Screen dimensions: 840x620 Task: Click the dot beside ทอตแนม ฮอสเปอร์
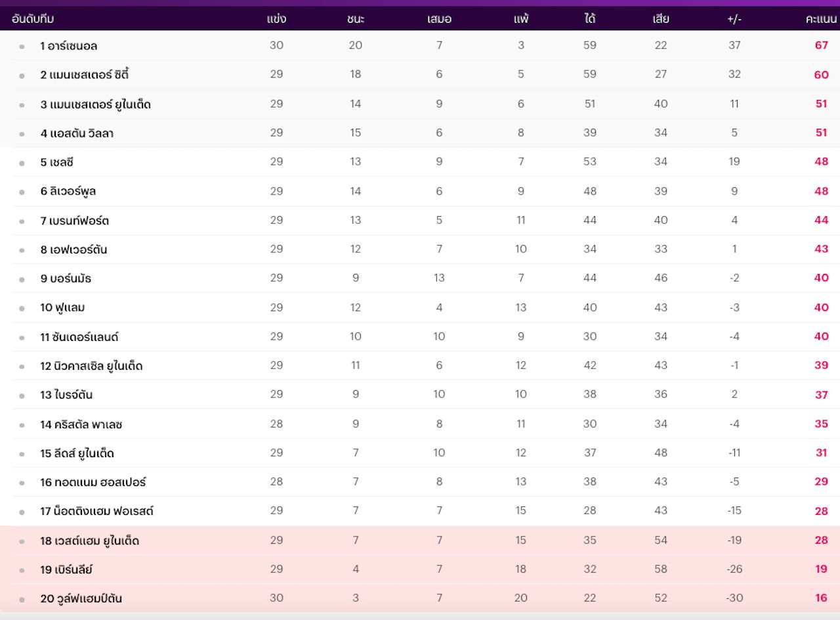tap(22, 483)
